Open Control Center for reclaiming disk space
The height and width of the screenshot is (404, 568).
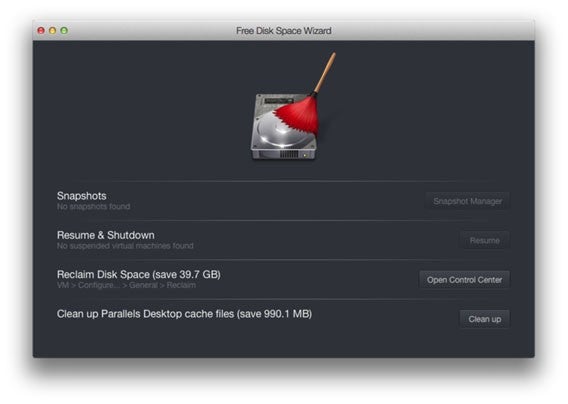pos(464,280)
